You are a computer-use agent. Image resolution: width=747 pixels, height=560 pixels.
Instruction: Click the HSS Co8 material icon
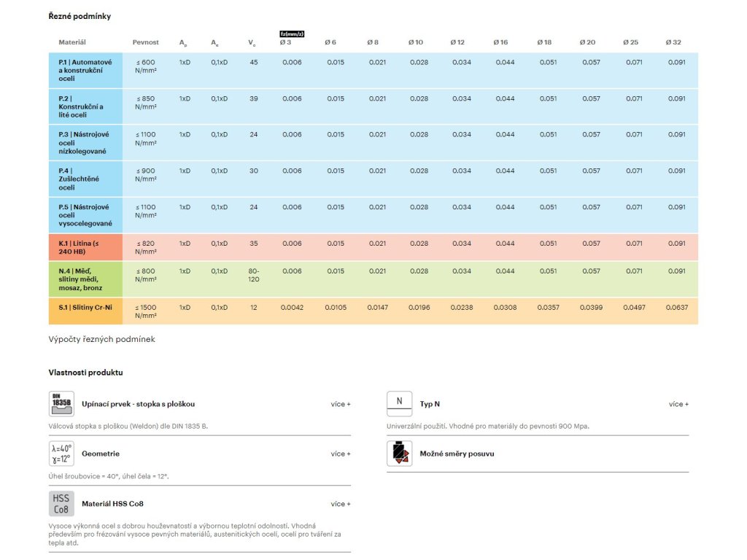point(61,504)
